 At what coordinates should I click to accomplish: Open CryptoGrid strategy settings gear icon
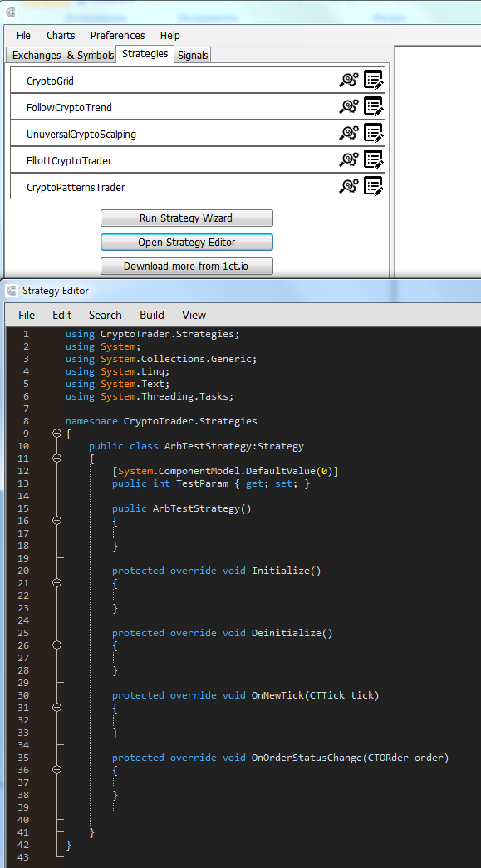pyautogui.click(x=349, y=81)
